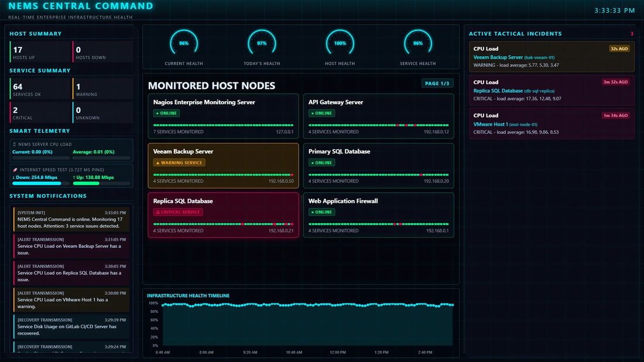Click the Service Health 96% gauge
Screen dimensions: 644x362
coord(417,43)
